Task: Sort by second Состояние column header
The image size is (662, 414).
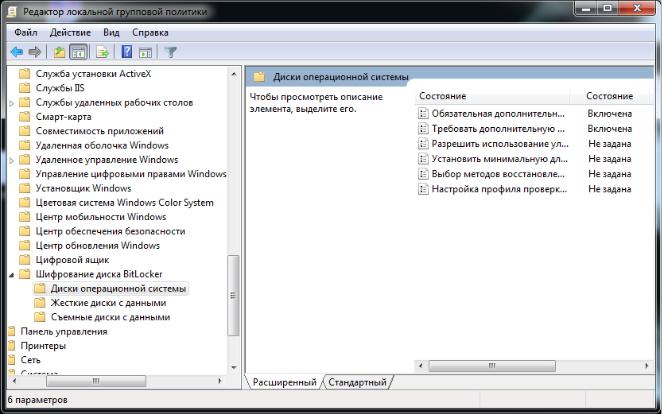Action: pyautogui.click(x=609, y=96)
